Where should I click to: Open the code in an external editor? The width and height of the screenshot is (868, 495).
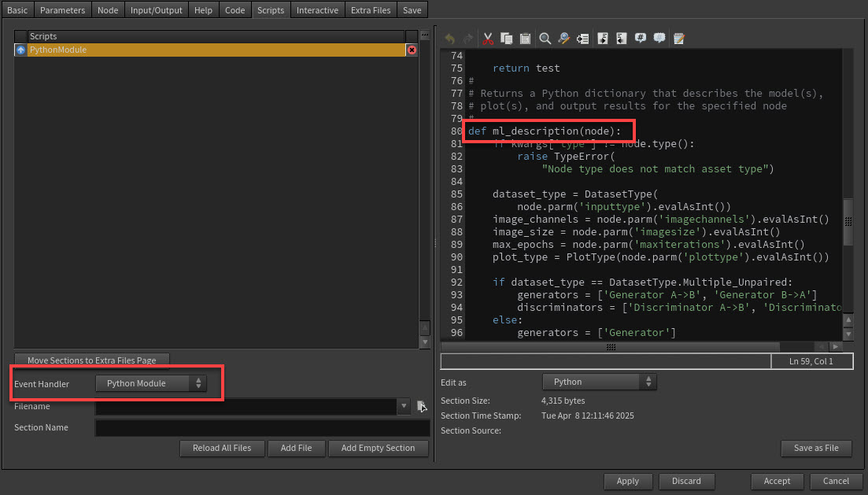(x=679, y=39)
